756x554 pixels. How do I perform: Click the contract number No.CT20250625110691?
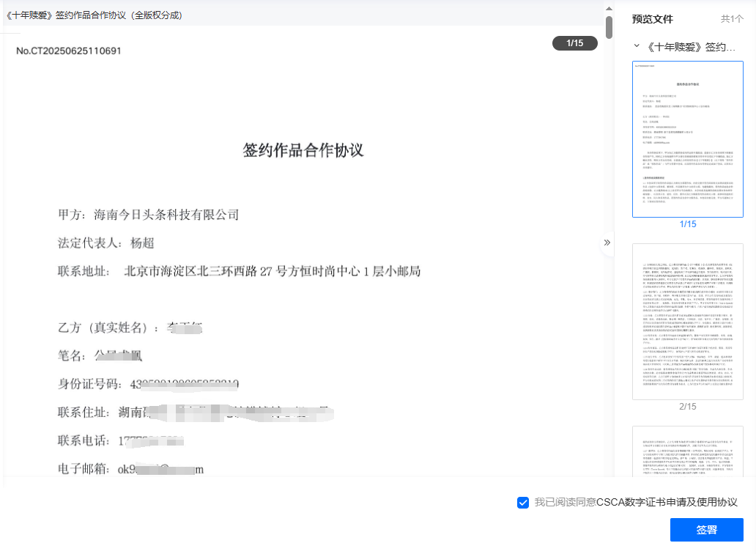(68, 51)
